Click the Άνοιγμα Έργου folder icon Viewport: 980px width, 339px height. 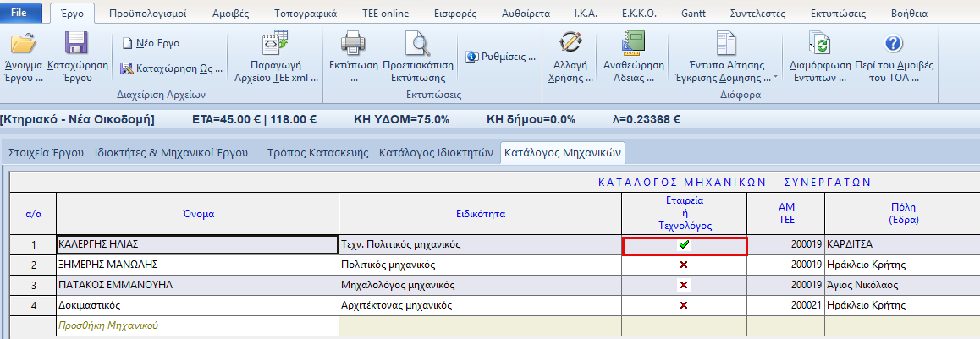pos(24,45)
